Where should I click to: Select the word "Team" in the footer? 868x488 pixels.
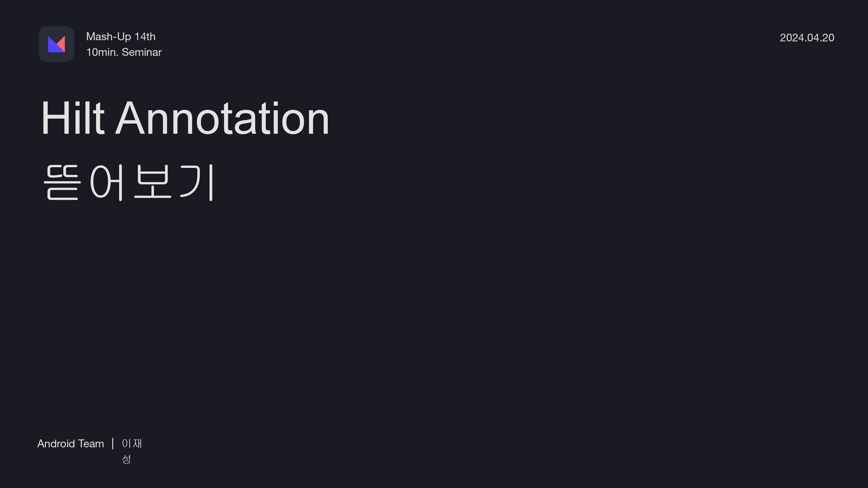[x=91, y=444]
